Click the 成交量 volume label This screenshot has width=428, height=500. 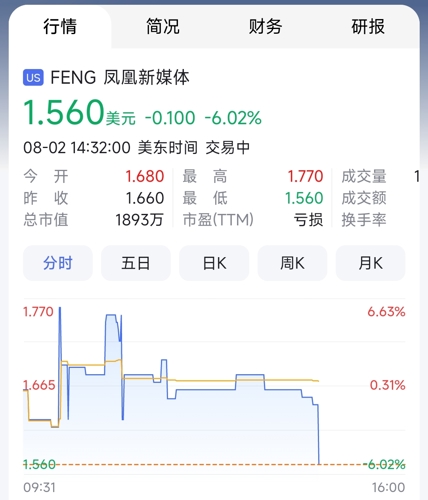coord(364,176)
